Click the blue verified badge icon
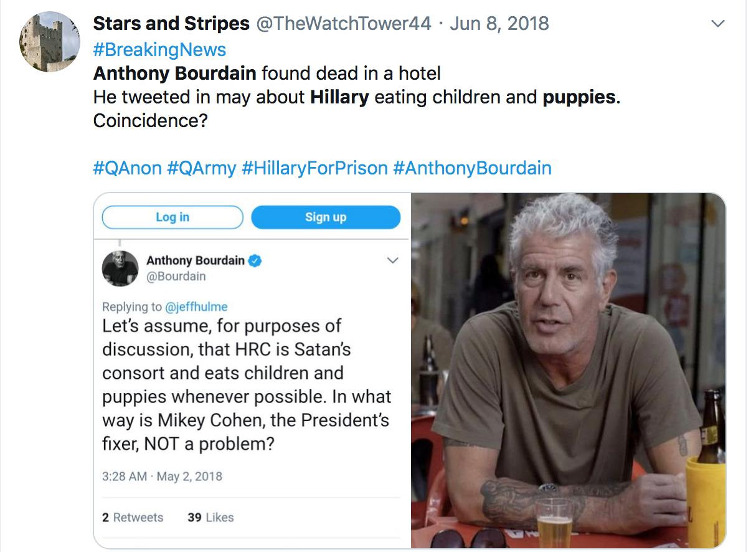 click(255, 260)
